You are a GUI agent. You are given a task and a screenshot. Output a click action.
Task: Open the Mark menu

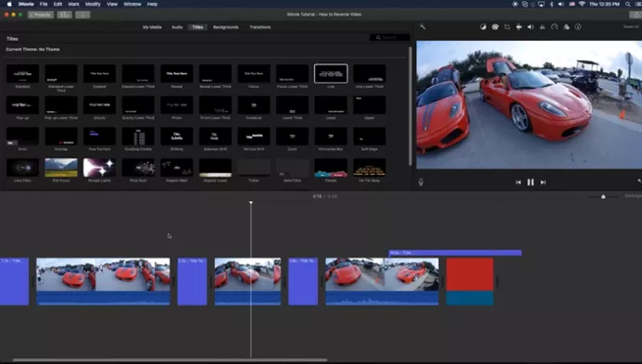(x=74, y=4)
